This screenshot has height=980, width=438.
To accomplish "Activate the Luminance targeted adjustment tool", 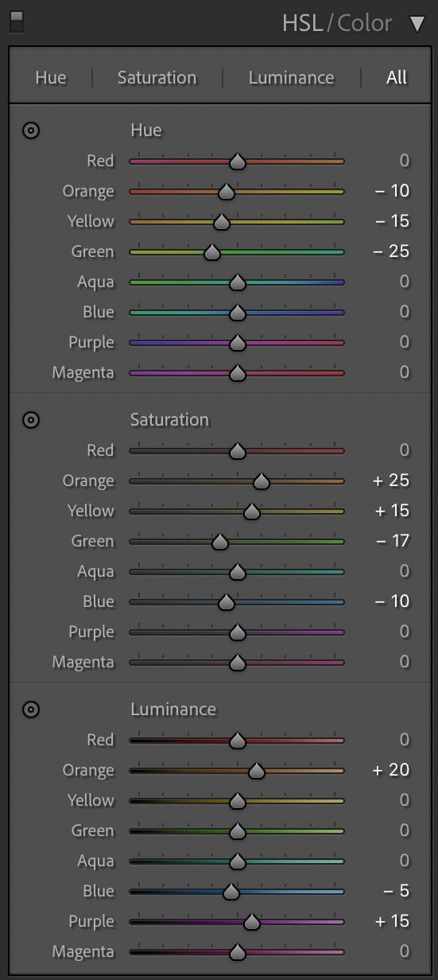I will (x=30, y=710).
